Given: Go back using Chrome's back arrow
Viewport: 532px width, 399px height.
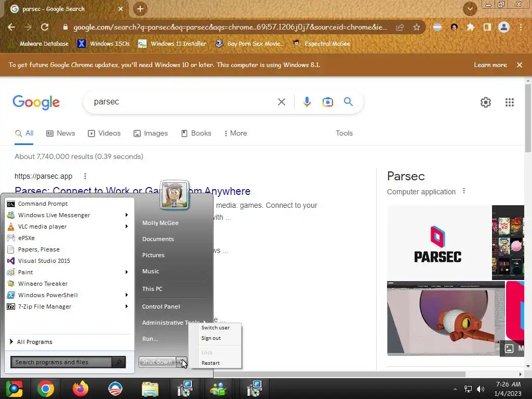Looking at the screenshot, I should 11,27.
